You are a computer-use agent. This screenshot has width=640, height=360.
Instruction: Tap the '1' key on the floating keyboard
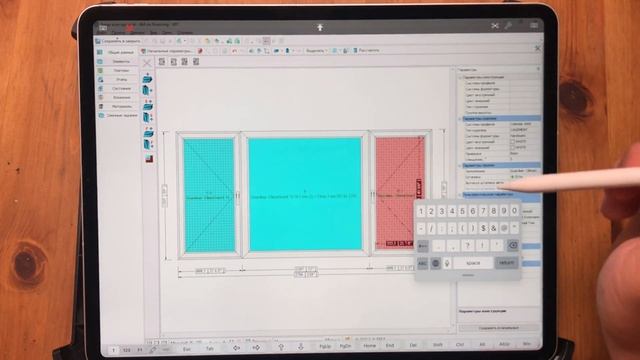tap(421, 211)
